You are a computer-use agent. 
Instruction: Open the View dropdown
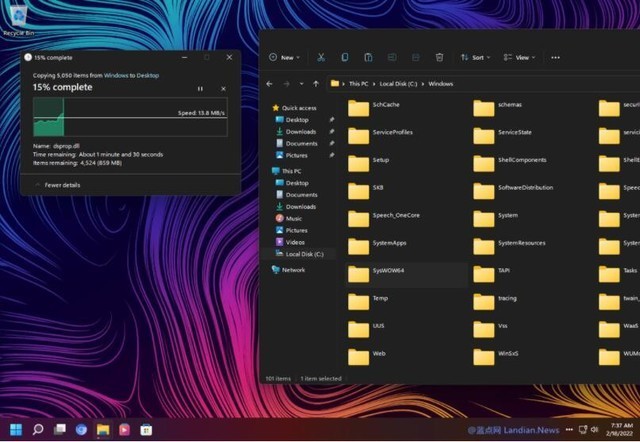click(521, 58)
